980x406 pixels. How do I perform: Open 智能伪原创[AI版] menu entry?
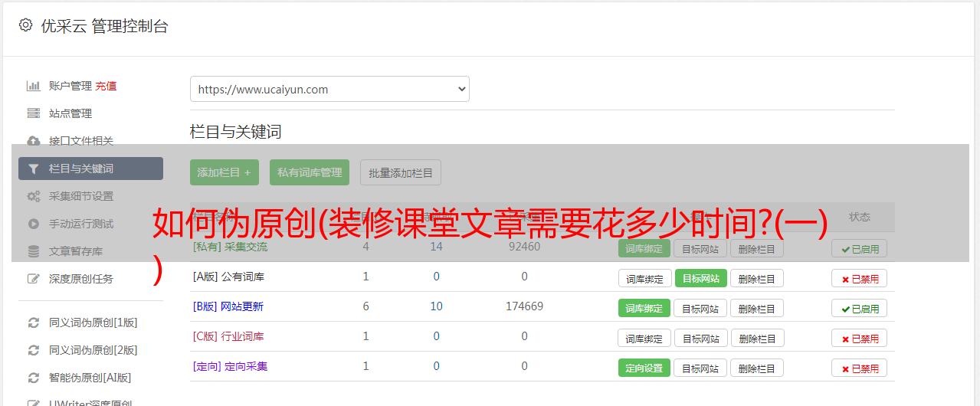(x=90, y=378)
